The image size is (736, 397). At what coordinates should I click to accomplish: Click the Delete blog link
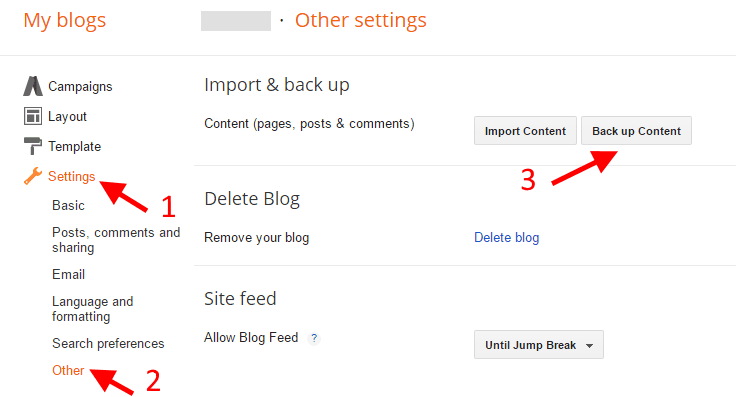[506, 237]
